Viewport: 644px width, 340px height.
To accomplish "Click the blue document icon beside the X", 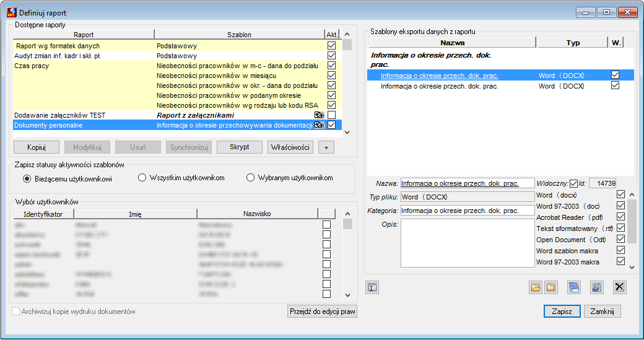I will tap(597, 287).
